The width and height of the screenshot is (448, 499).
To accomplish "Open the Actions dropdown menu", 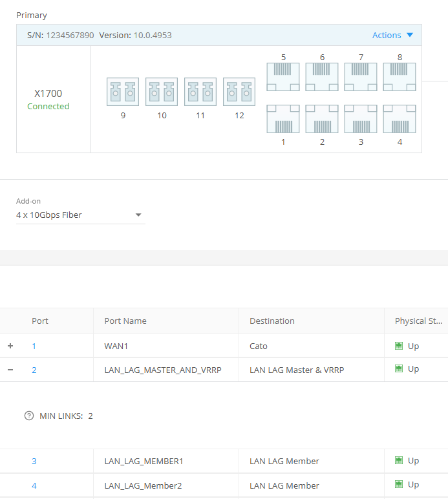I will pyautogui.click(x=392, y=36).
